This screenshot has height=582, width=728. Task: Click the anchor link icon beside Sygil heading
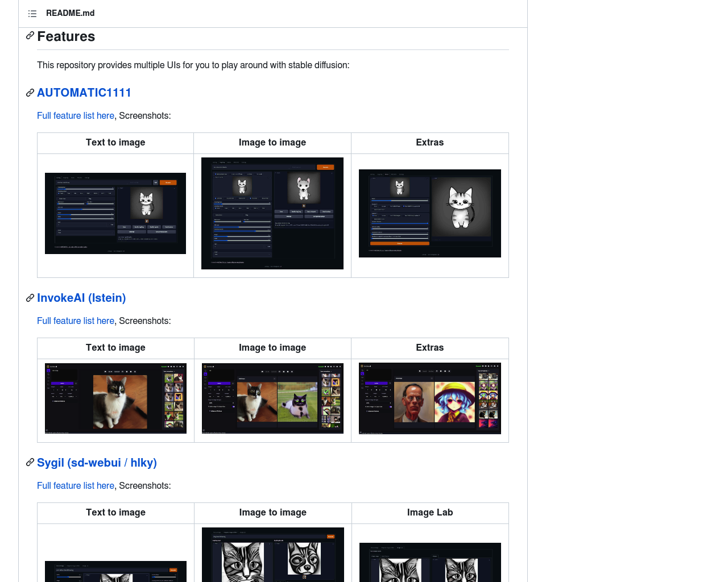pos(30,463)
